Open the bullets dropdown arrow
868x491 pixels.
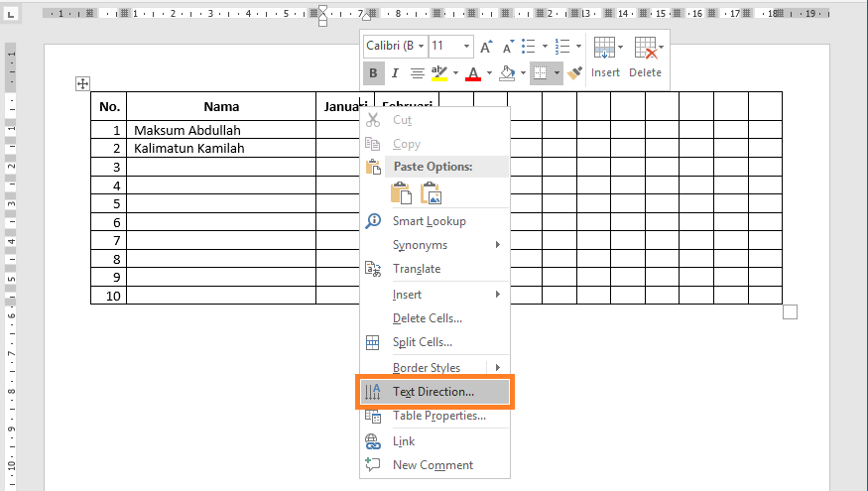click(x=545, y=47)
